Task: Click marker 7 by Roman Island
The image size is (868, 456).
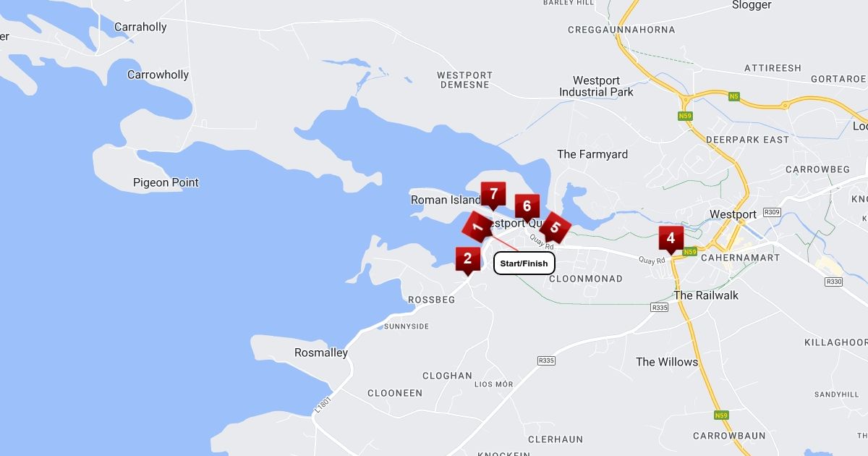Action: [493, 195]
